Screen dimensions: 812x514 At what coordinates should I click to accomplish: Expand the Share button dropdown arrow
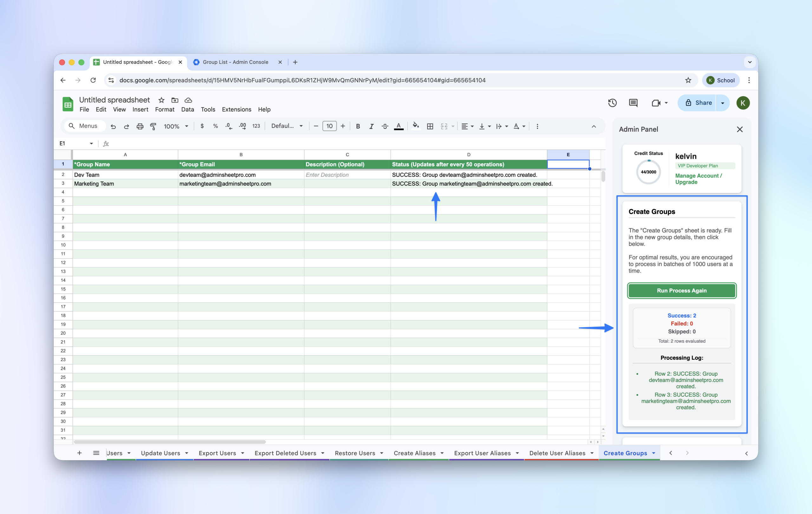tap(723, 103)
